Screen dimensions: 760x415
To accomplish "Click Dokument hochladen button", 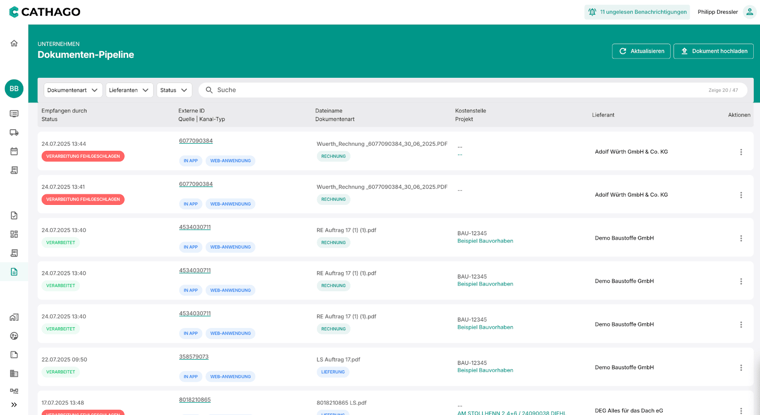I will point(713,51).
